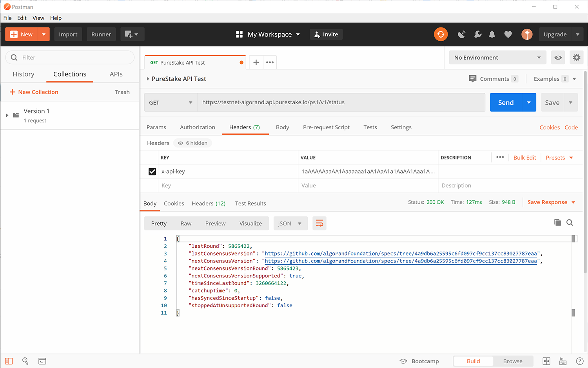The image size is (588, 368).
Task: Click the Send button
Action: click(506, 102)
